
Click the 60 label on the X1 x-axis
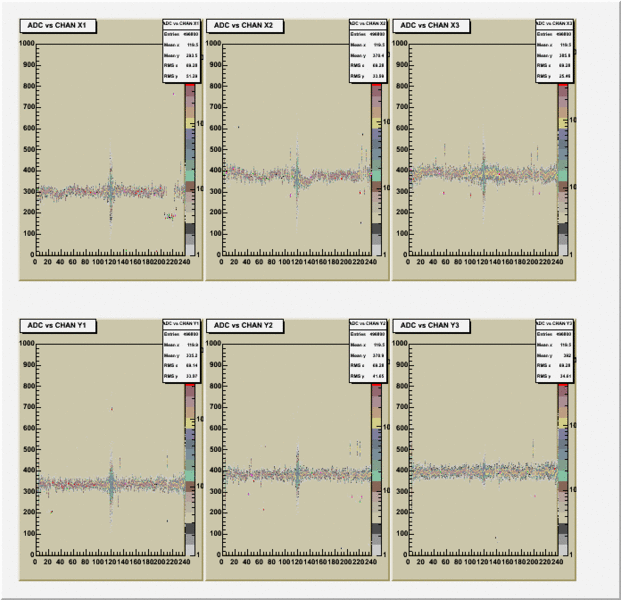click(x=72, y=262)
